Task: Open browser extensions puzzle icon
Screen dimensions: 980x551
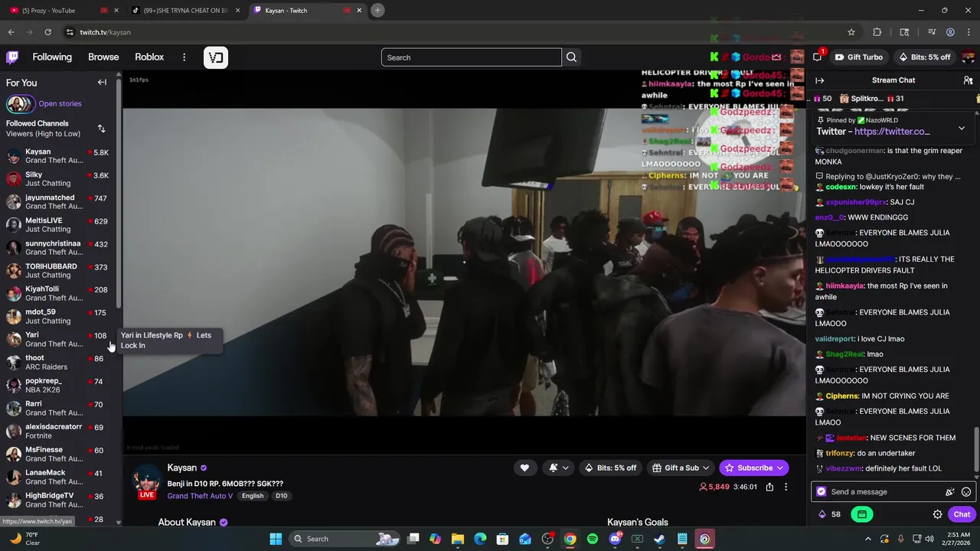Action: (877, 32)
